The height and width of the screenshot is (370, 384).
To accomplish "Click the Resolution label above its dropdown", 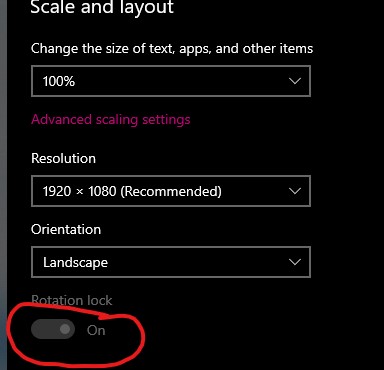I will (63, 158).
